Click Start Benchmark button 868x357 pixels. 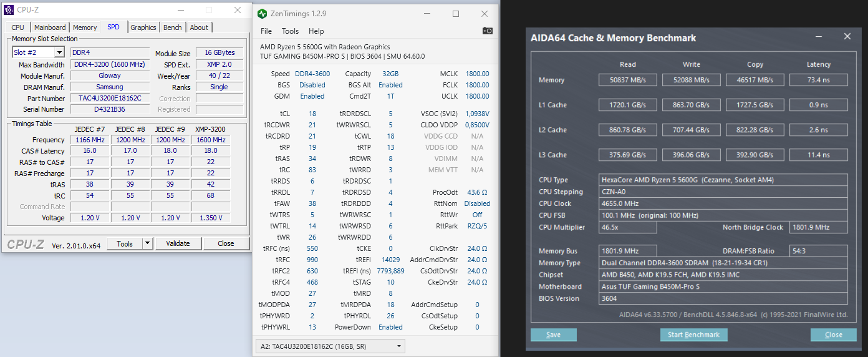[x=693, y=335]
